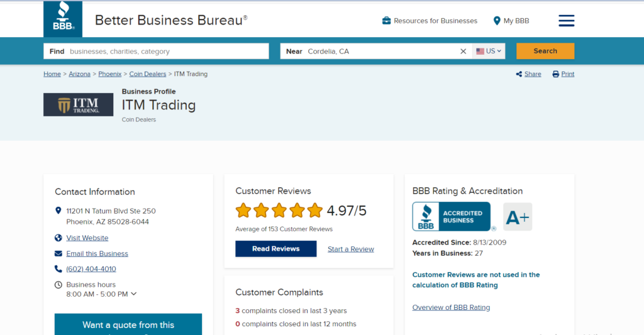Click the map pin icon by the address

tap(58, 211)
